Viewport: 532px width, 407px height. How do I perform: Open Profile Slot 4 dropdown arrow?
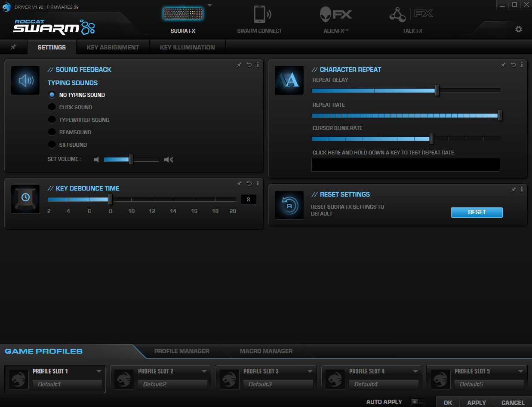tap(415, 371)
